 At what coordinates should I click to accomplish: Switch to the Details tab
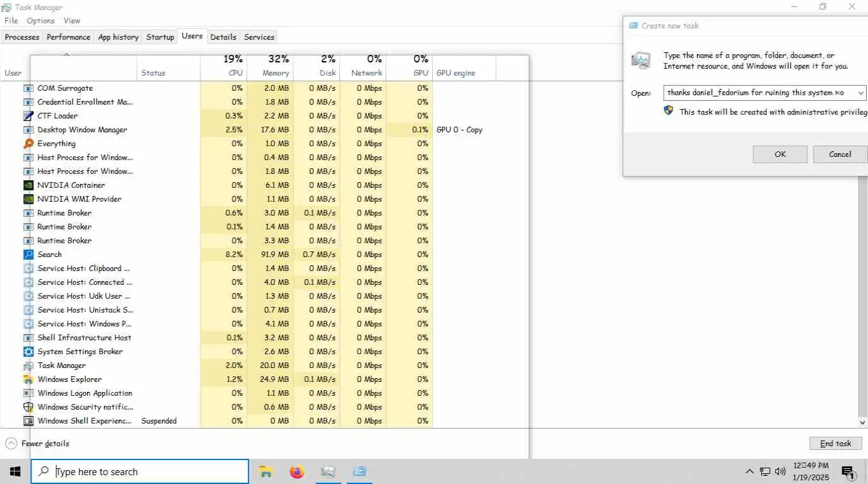coord(223,37)
